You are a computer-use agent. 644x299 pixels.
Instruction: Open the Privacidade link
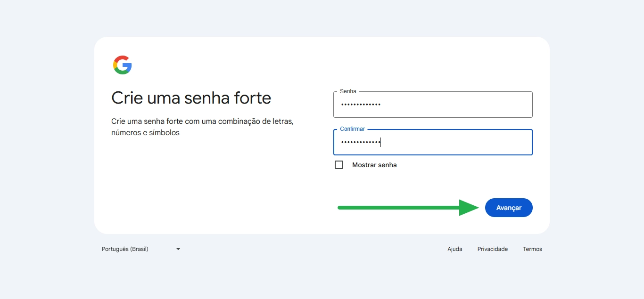[492, 249]
